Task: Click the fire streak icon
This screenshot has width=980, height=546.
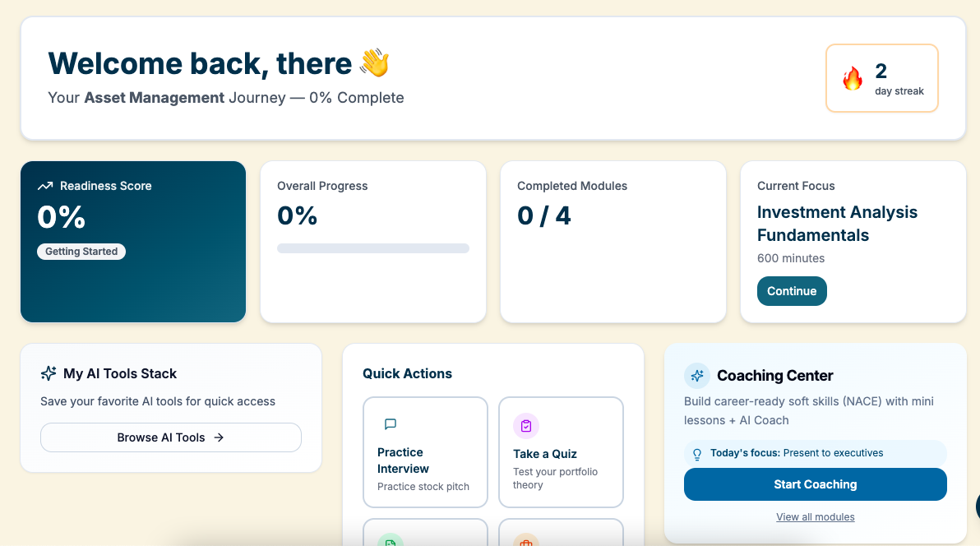Action: pos(853,79)
